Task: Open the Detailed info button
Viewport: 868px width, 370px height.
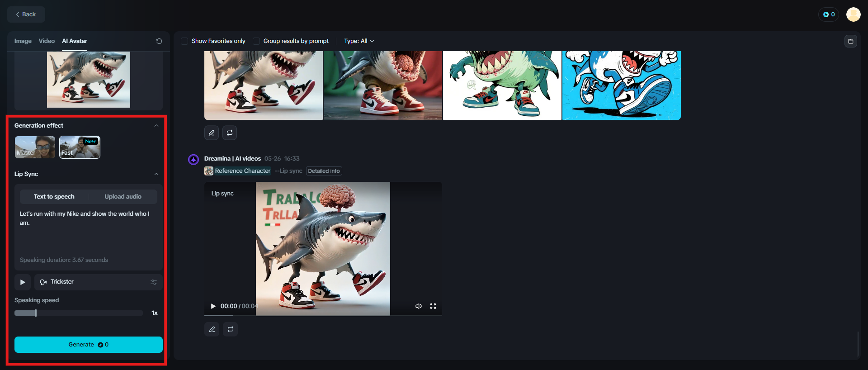Action: tap(324, 171)
